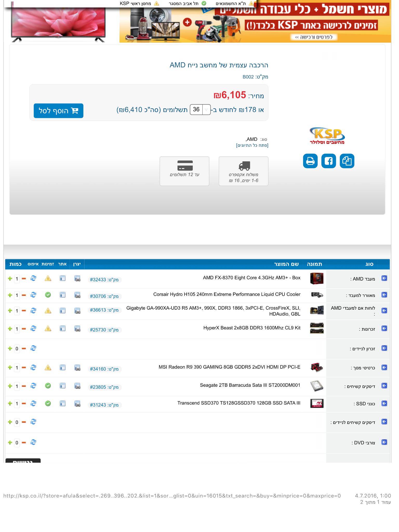Expand the DVD burners category arrow
The height and width of the screenshot is (532, 399).
click(x=384, y=442)
